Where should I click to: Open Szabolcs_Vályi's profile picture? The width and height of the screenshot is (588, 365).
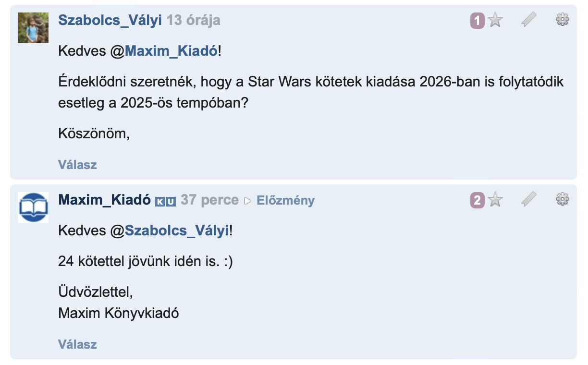33,28
